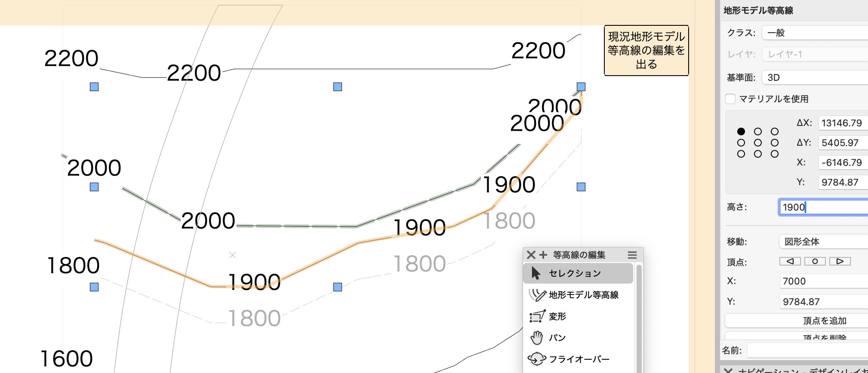The image size is (868, 373).
Task: Go to previous vertex arrow button
Action: 790,261
